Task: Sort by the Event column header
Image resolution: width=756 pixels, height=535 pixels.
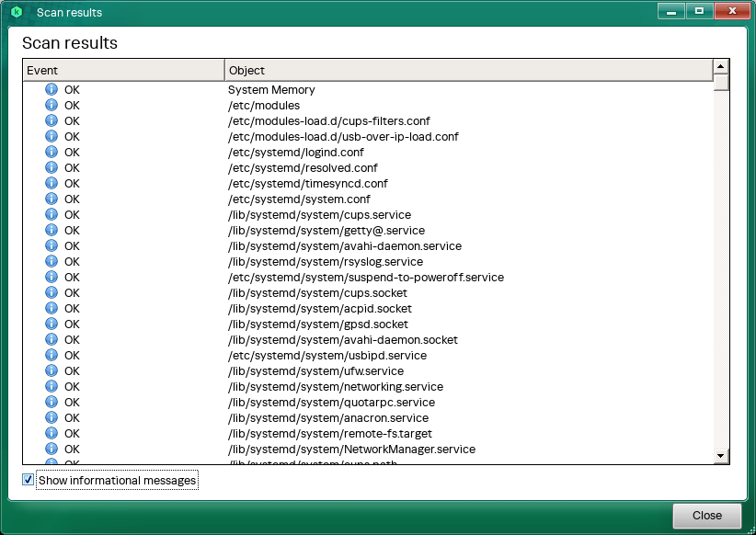Action: [x=123, y=70]
